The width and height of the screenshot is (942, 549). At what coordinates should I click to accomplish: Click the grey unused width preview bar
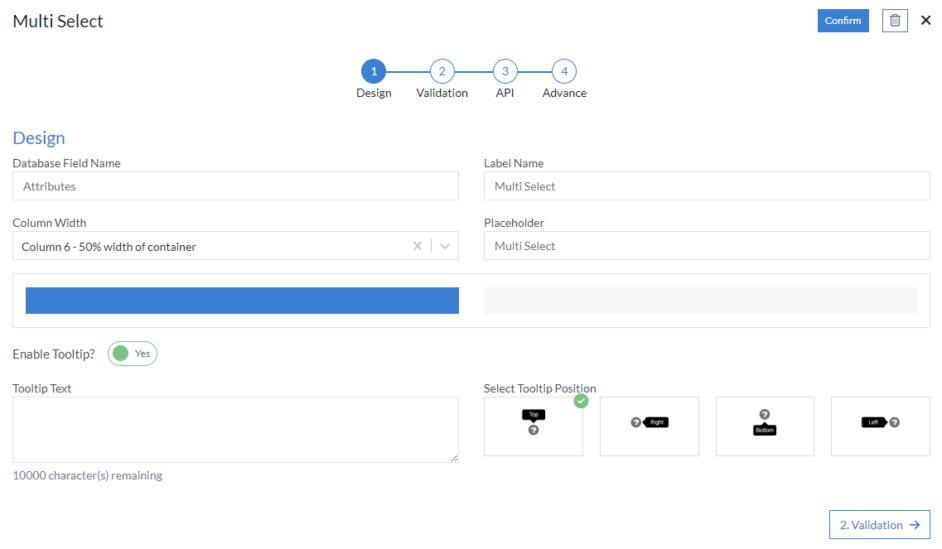coord(700,300)
